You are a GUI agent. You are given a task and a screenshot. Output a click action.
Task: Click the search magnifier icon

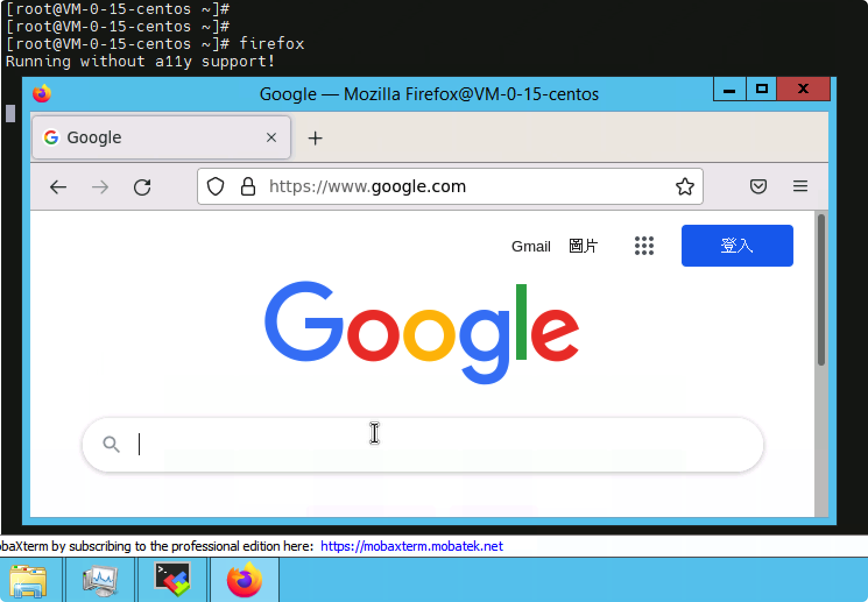coord(111,444)
